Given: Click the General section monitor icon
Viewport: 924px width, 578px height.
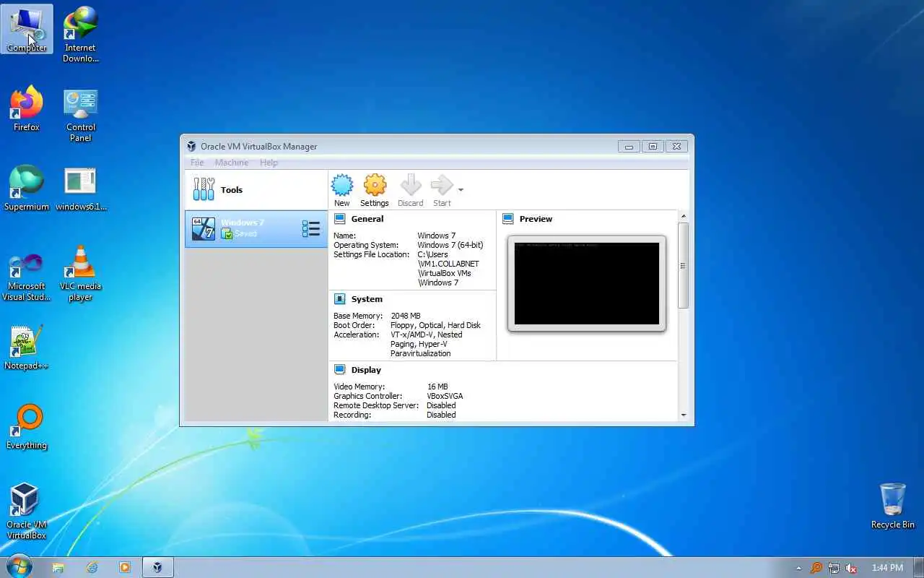Looking at the screenshot, I should 339,219.
